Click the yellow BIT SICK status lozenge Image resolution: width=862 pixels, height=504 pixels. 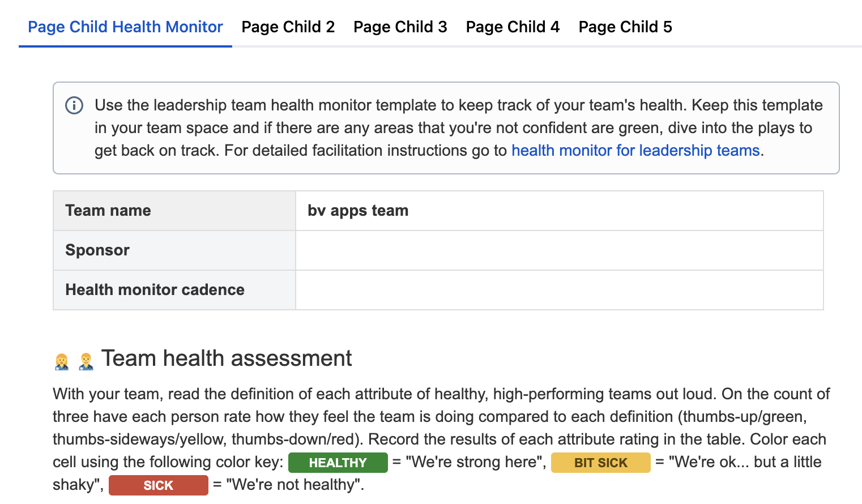coord(600,463)
